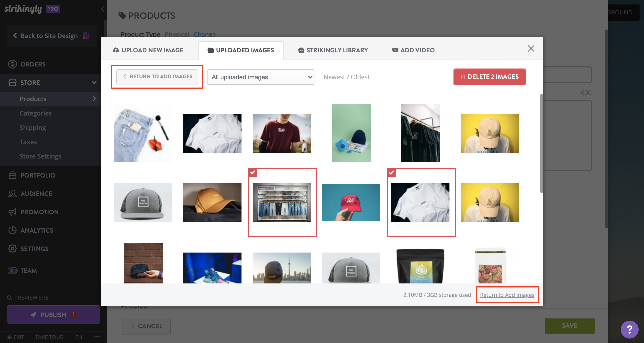Open Store Settings in the sidebar

coord(40,156)
